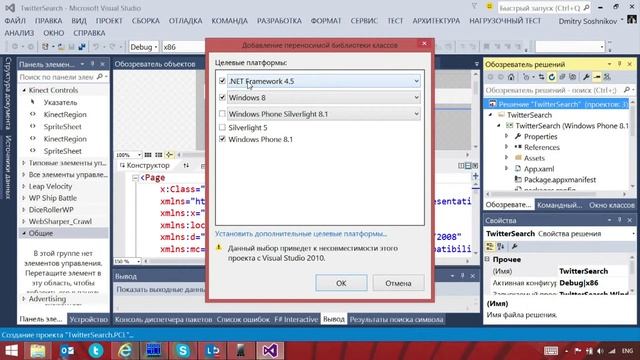Click the Save All icon in main toolbar
Image resolution: width=640 pixels, height=360 pixels.
[x=82, y=47]
